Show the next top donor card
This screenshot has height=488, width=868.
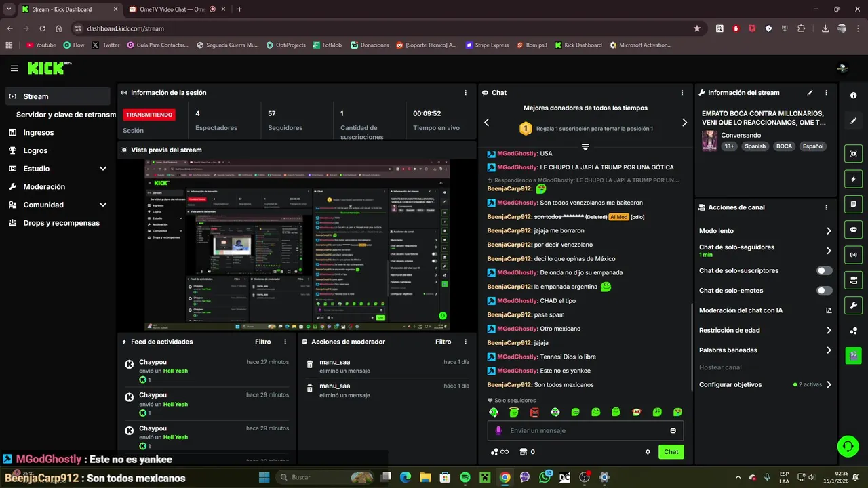684,123
